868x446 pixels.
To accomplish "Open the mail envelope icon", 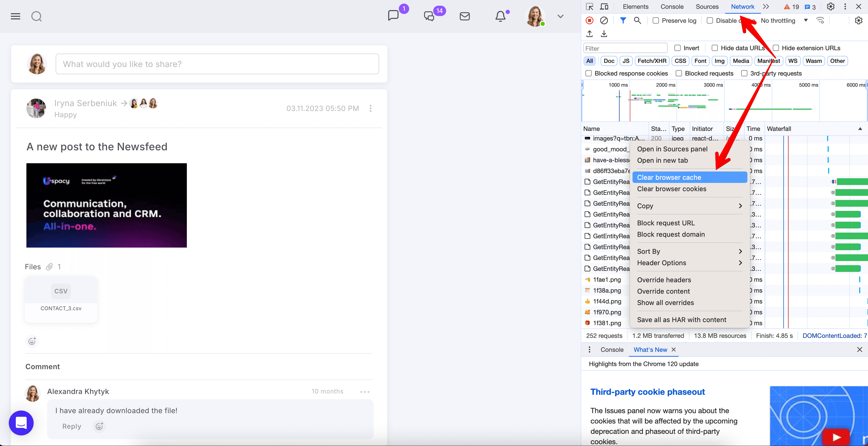I will tap(465, 16).
